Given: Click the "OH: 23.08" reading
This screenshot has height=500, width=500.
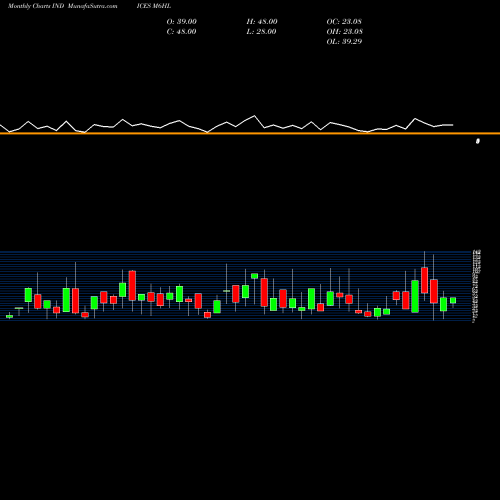Looking at the screenshot, I should tap(345, 32).
